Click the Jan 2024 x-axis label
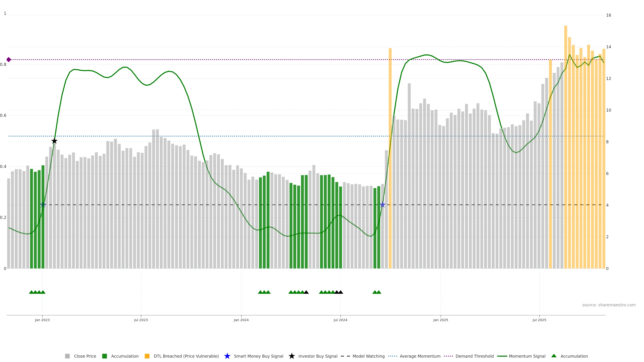This screenshot has height=362, width=644. point(241,320)
